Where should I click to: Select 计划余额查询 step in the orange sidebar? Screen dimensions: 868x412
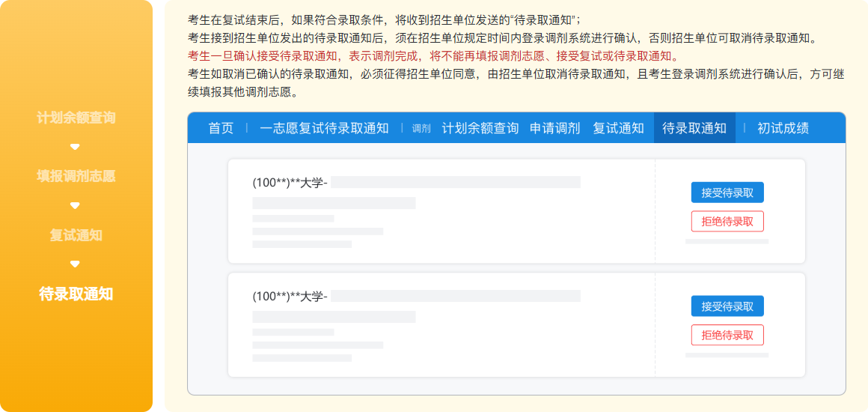pyautogui.click(x=76, y=118)
